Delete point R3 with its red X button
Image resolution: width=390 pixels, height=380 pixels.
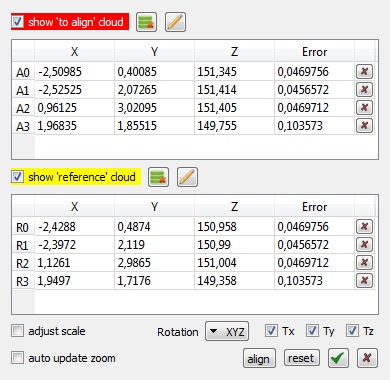coord(364,280)
